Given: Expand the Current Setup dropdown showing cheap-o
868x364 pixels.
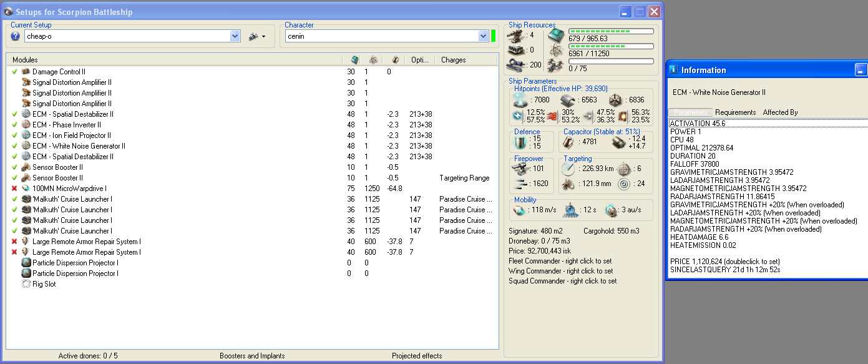Looking at the screenshot, I should click(x=235, y=36).
